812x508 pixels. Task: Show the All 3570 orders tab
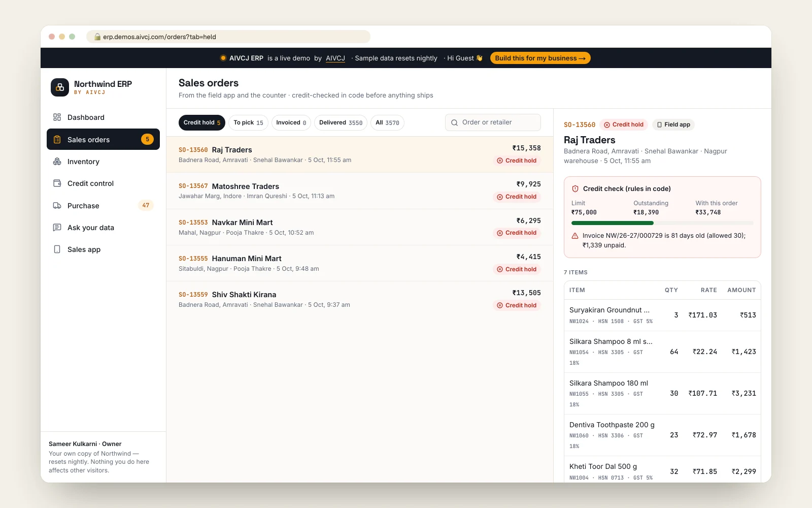click(387, 122)
